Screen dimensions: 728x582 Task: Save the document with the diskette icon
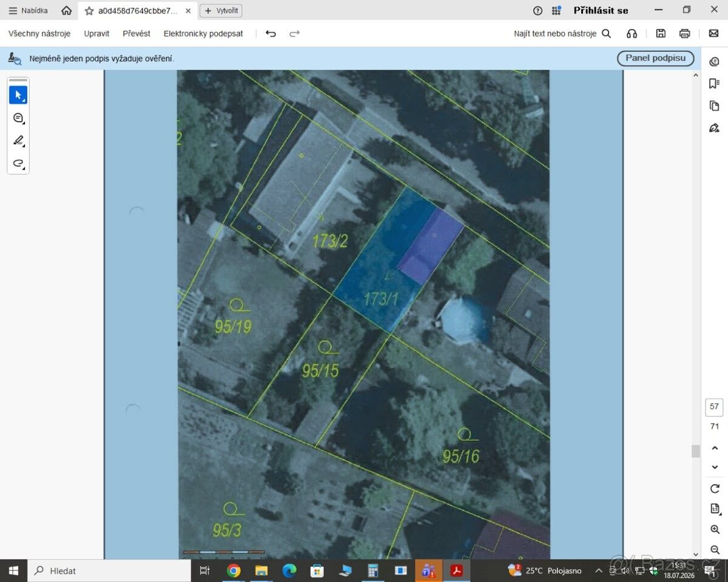pos(661,34)
